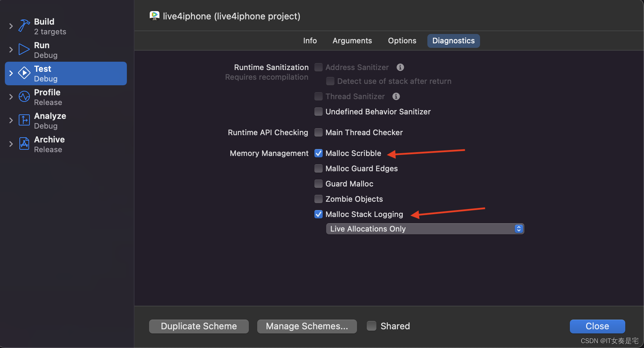Screen dimensions: 644x348
Task: Uncheck Malloc Stack Logging
Action: pos(319,214)
